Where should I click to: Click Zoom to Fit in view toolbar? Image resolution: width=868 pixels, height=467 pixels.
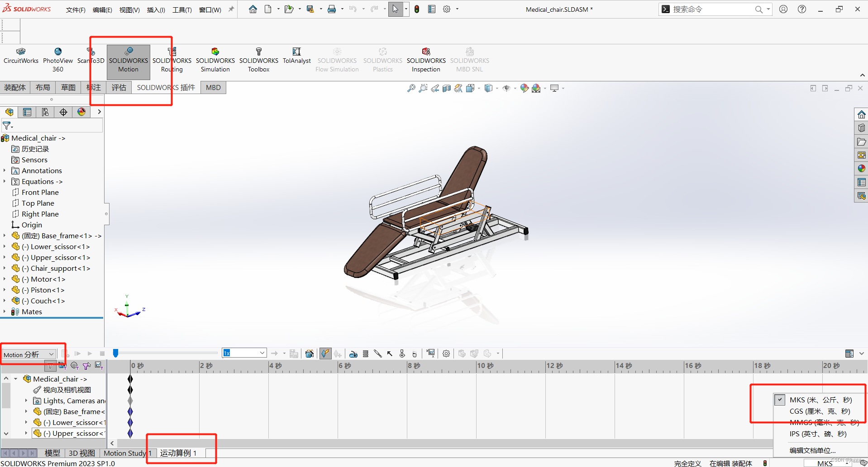coord(411,88)
